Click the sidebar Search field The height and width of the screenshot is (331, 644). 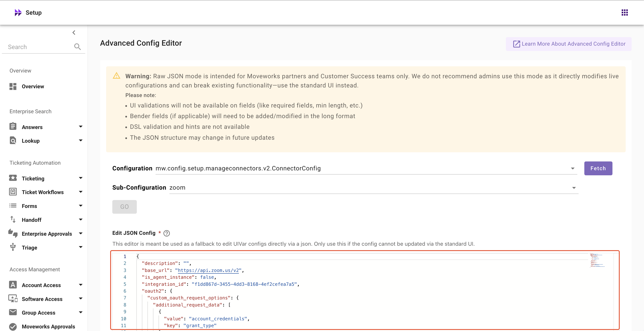(x=38, y=47)
